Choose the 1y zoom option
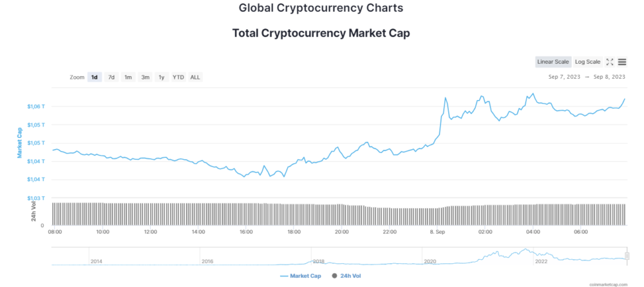The image size is (644, 287). coord(162,77)
